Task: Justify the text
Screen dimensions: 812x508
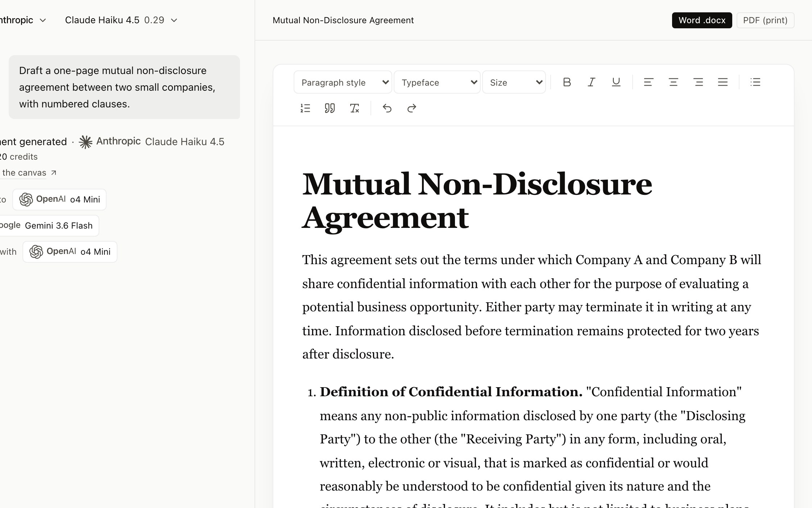Action: point(723,82)
